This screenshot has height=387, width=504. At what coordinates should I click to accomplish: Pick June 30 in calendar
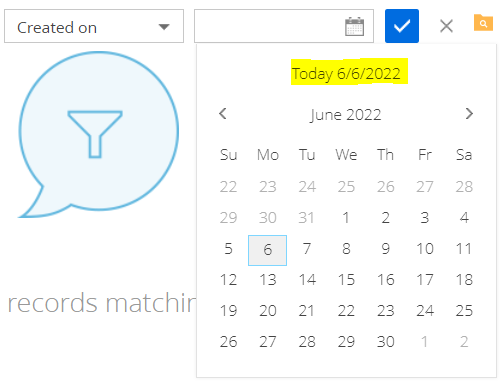coord(385,342)
